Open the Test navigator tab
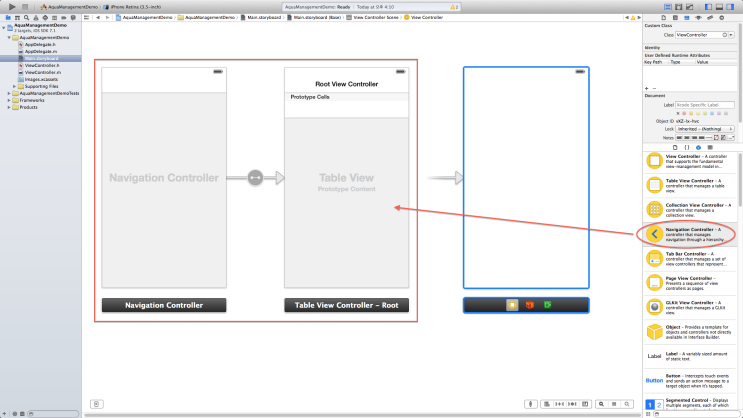743x418 pixels. [45, 18]
